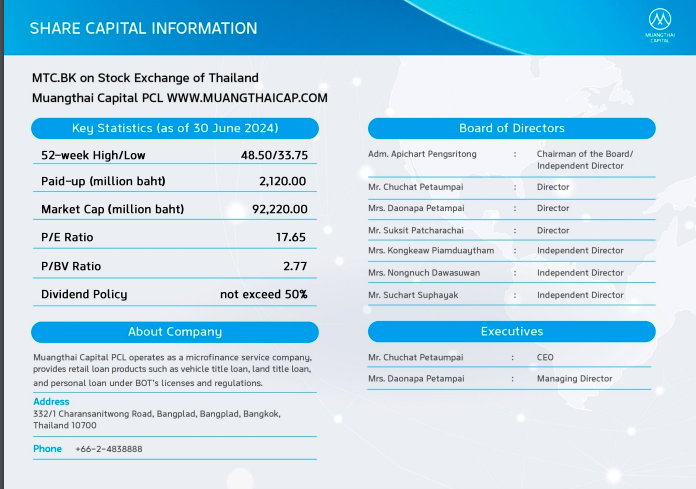Select the 'MTC.BK on Stock Exchange of Thailand' line
Image resolution: width=696 pixels, height=489 pixels.
145,78
